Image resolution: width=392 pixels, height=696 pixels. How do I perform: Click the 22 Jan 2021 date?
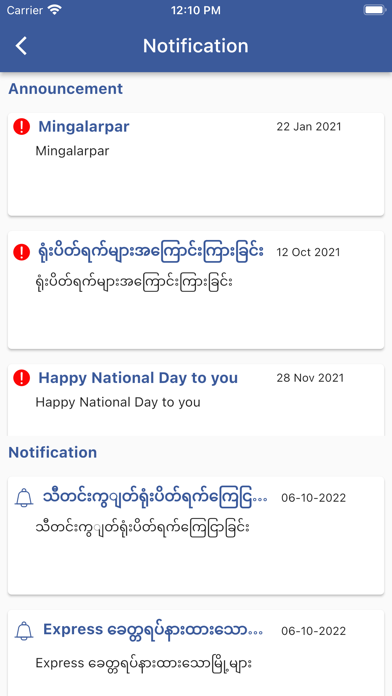point(309,127)
